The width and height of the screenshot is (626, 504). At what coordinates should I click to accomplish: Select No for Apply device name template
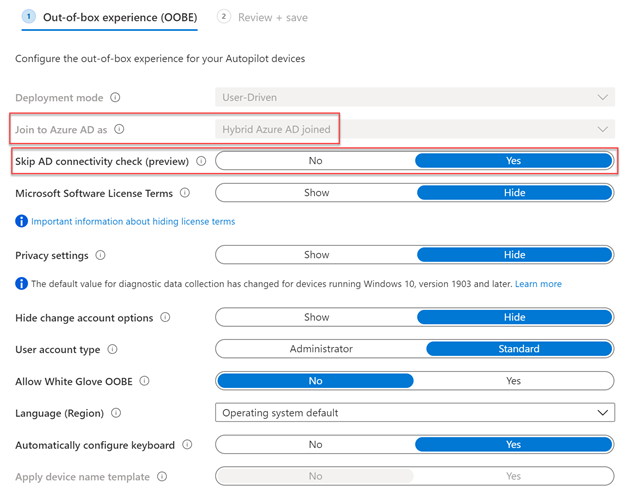click(315, 476)
